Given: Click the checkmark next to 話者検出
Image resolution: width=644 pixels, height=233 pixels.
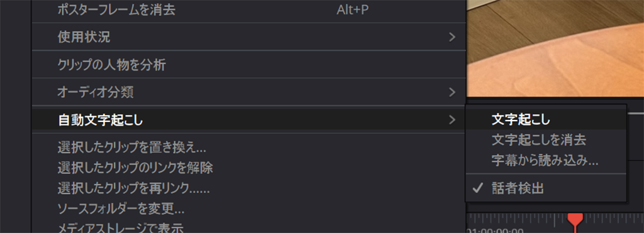Looking at the screenshot, I should tap(477, 188).
